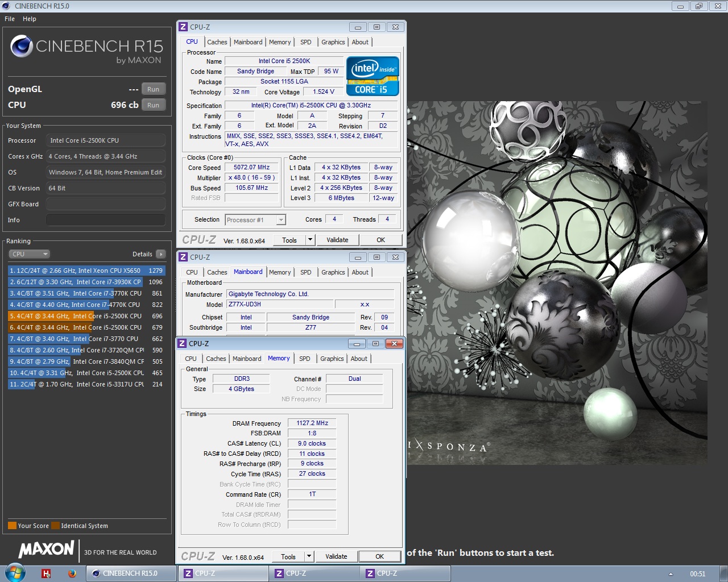The height and width of the screenshot is (582, 728).
Task: Show hidden tray icons arrow
Action: tap(671, 574)
